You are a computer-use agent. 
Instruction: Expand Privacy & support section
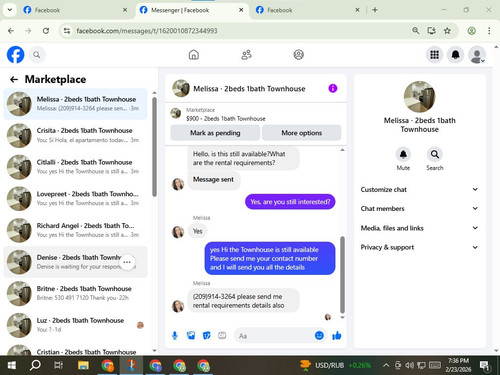[x=419, y=247]
